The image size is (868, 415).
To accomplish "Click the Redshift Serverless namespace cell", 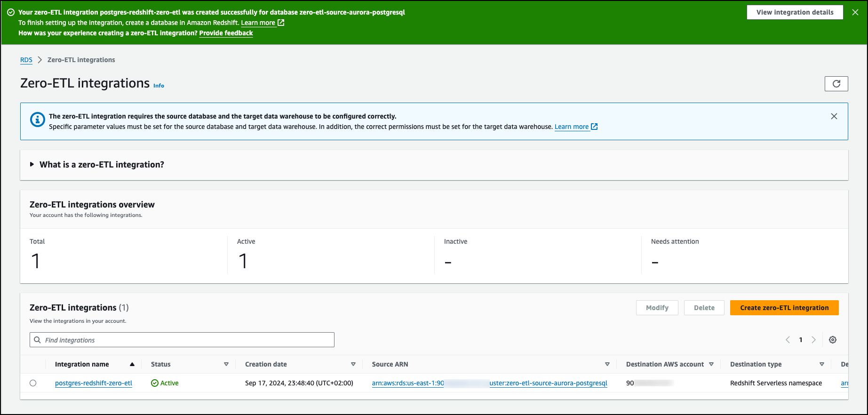I will coord(776,383).
